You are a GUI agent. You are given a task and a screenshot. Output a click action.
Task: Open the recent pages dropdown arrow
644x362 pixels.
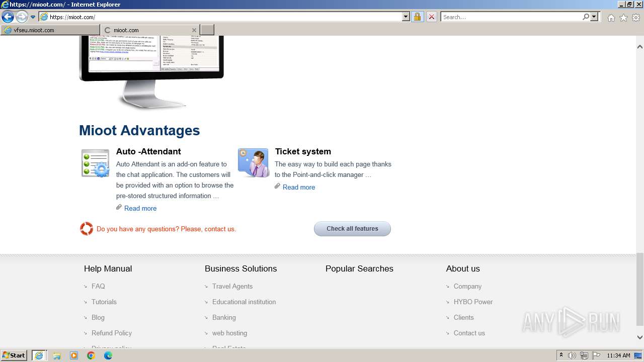click(x=33, y=17)
